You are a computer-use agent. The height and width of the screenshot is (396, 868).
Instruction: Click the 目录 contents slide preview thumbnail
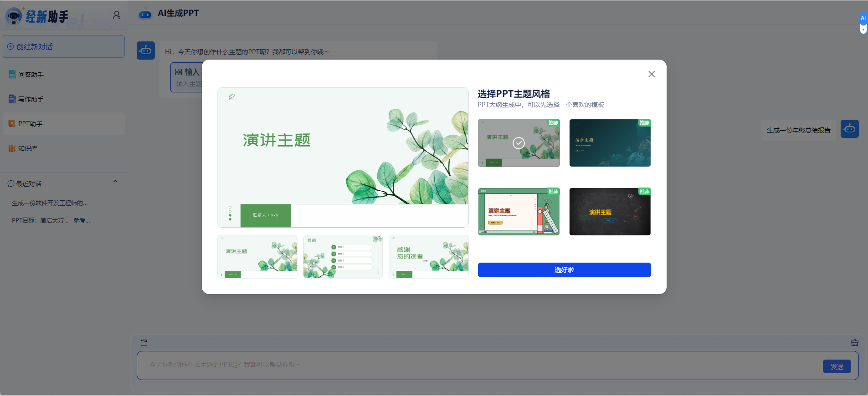[x=343, y=257]
